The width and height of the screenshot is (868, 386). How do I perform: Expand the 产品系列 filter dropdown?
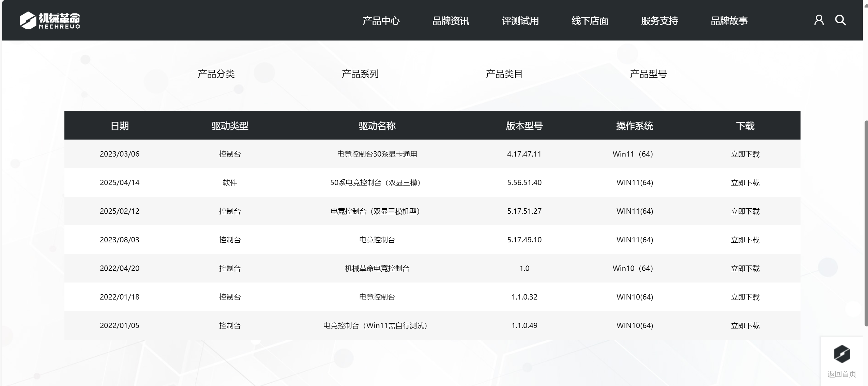[360, 74]
